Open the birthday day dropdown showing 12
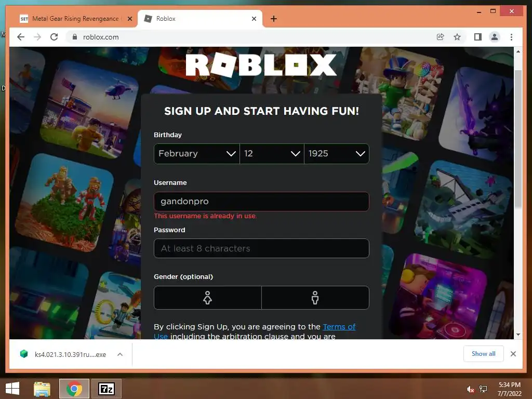532x399 pixels. [x=272, y=154]
